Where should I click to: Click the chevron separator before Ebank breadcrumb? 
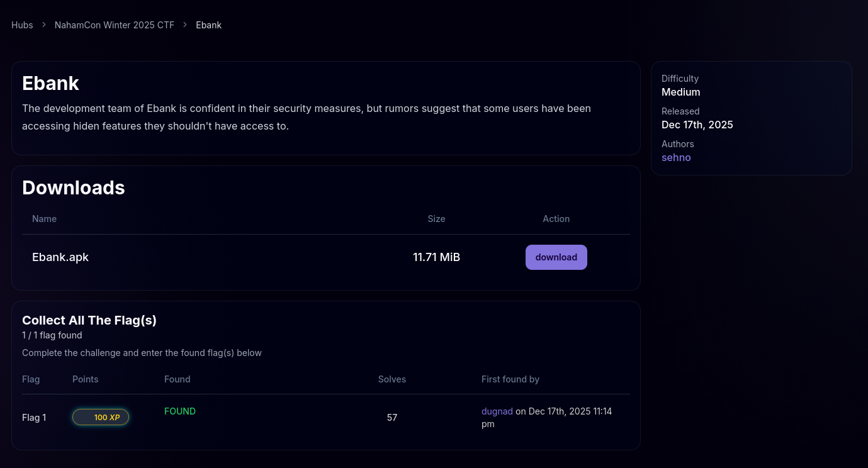185,25
